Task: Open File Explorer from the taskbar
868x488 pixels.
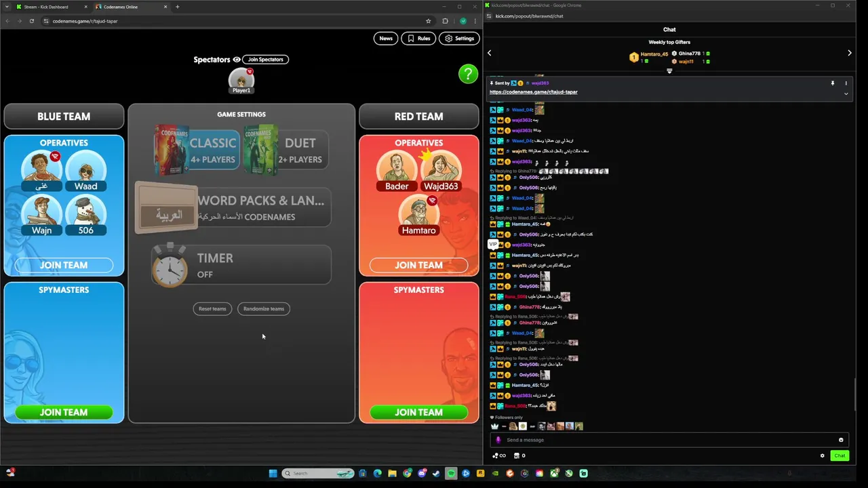Action: [392, 473]
